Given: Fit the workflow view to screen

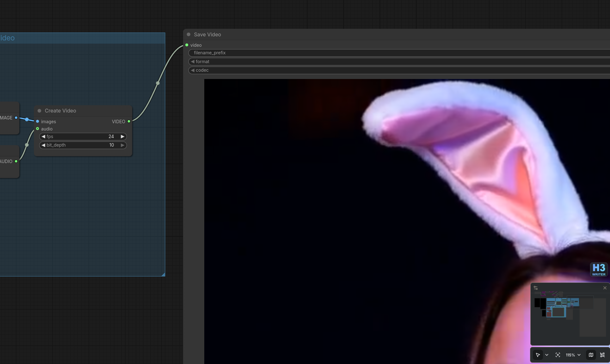Looking at the screenshot, I should click(558, 355).
